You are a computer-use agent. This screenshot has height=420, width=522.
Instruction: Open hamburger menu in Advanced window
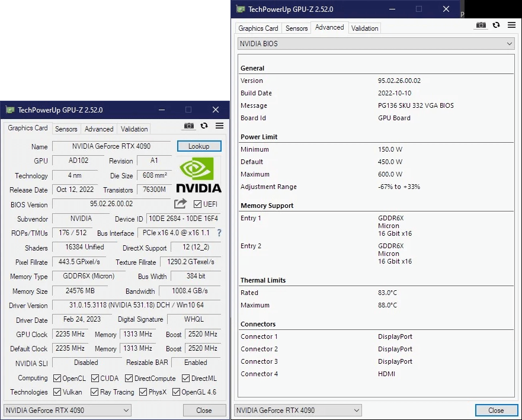[x=512, y=25]
